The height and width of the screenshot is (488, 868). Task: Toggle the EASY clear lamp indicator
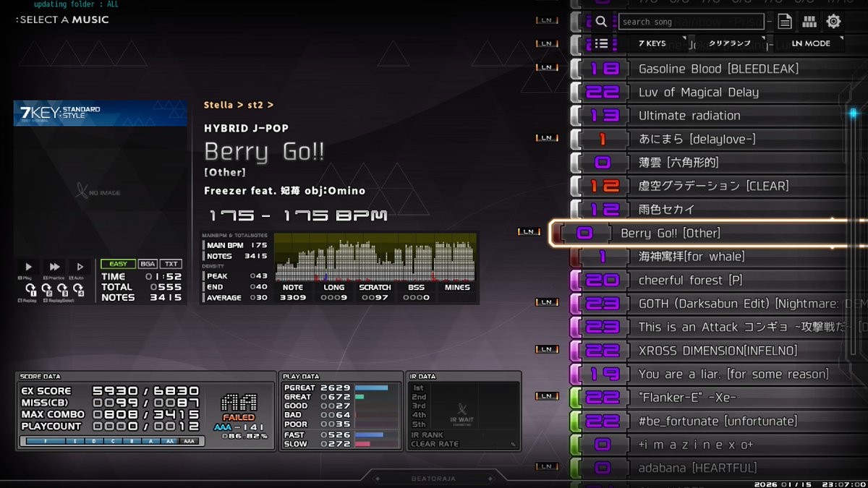(x=118, y=264)
